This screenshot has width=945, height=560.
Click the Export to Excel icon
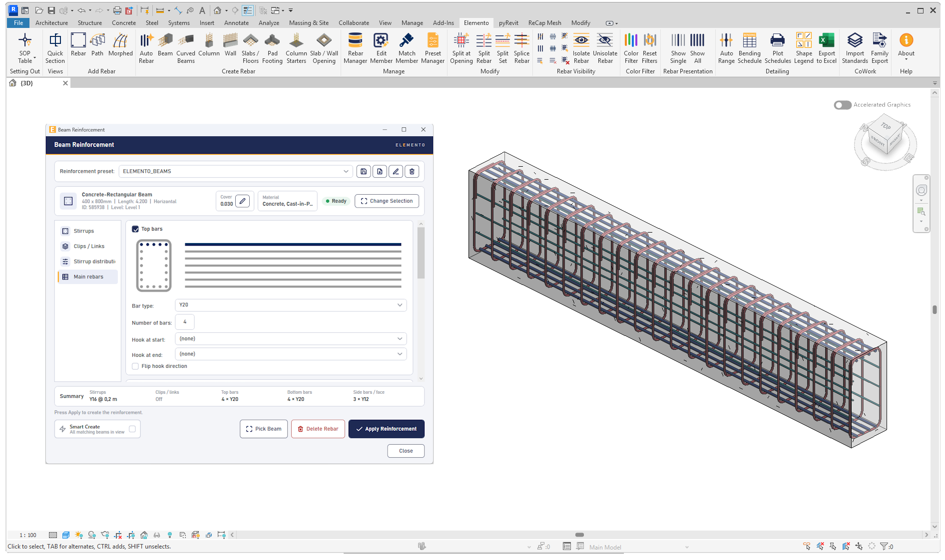click(827, 48)
